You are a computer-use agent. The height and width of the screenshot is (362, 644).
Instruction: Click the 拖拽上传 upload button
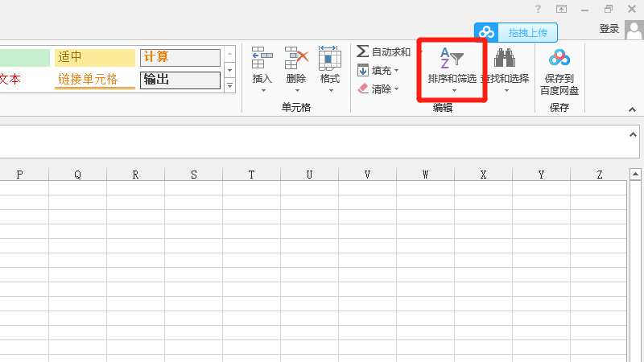516,32
